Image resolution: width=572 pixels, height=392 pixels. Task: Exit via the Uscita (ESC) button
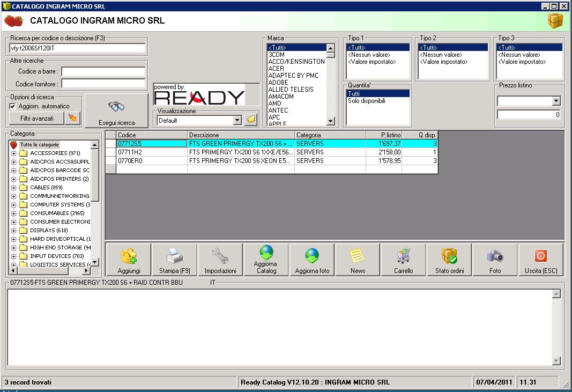click(x=540, y=260)
